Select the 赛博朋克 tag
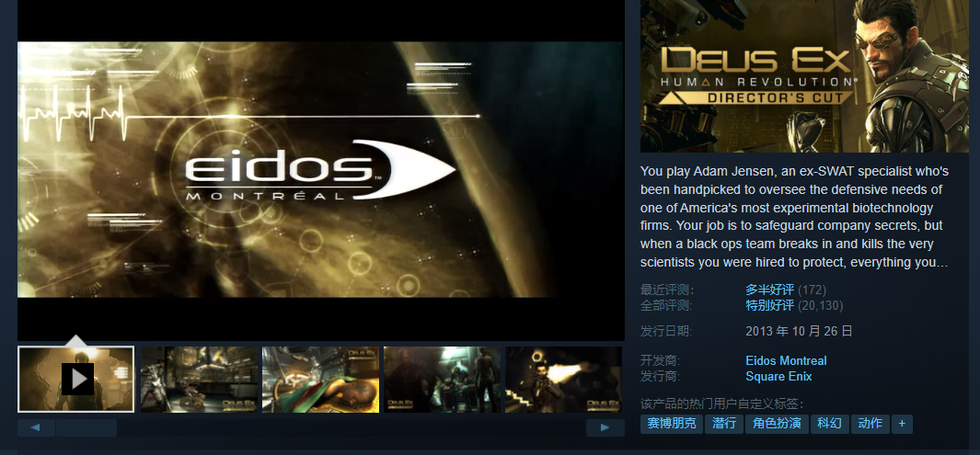980x455 pixels. (671, 424)
